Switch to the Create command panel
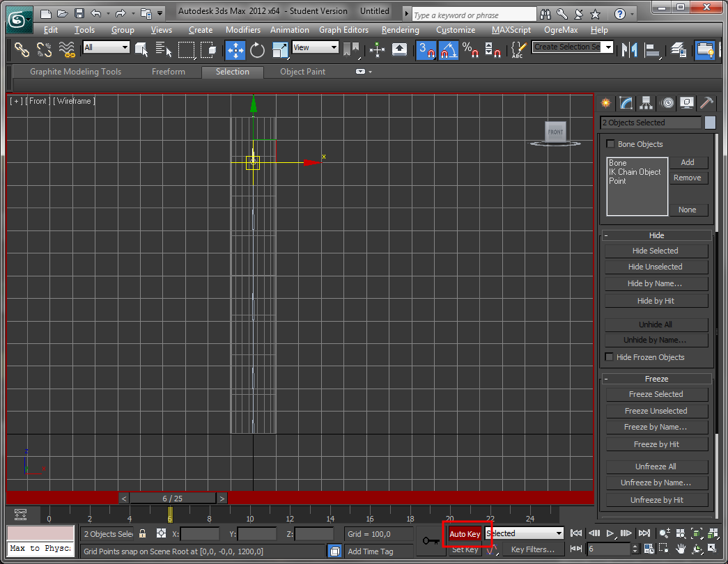Image resolution: width=728 pixels, height=564 pixels. [605, 103]
